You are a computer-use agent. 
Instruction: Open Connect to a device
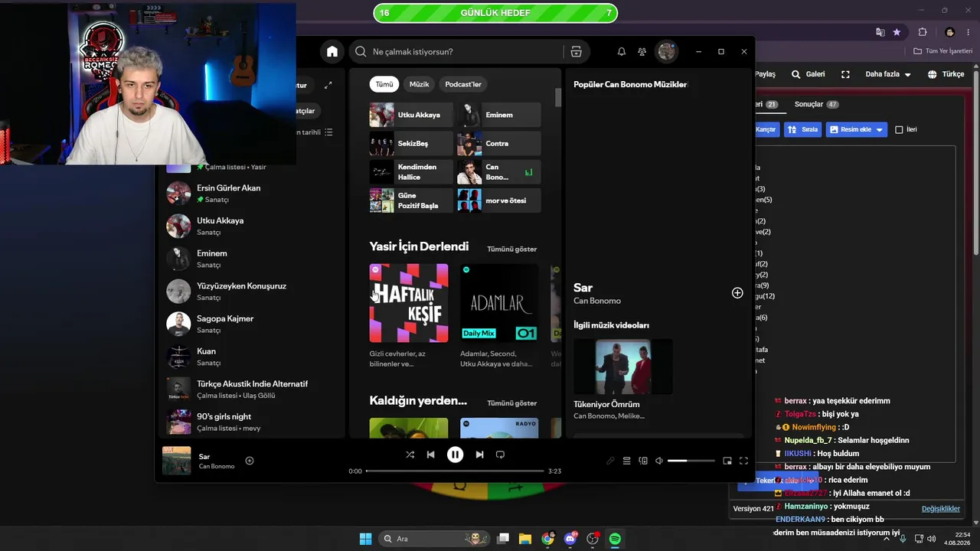643,461
